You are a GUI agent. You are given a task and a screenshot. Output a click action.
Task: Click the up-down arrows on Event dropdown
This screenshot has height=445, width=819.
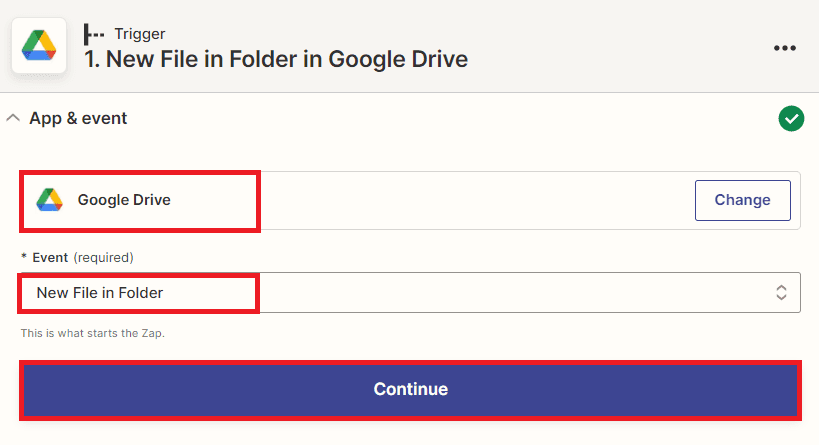[782, 293]
